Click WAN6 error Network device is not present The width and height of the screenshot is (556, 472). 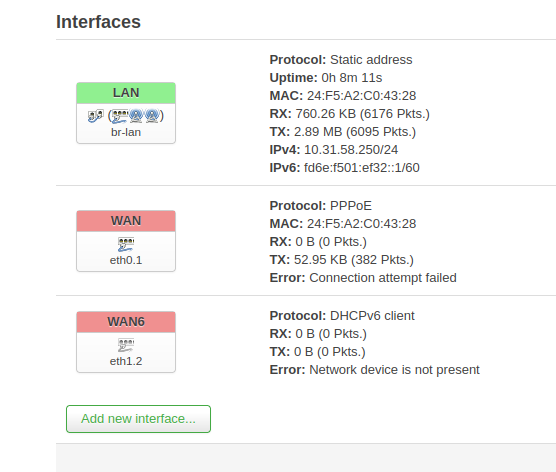(x=394, y=370)
